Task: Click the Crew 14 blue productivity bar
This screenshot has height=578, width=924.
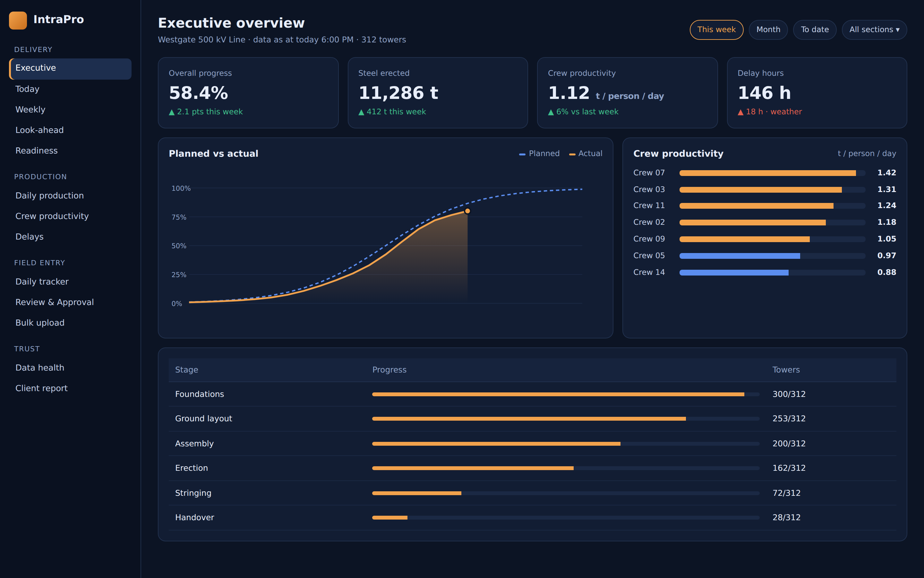Action: pos(734,273)
